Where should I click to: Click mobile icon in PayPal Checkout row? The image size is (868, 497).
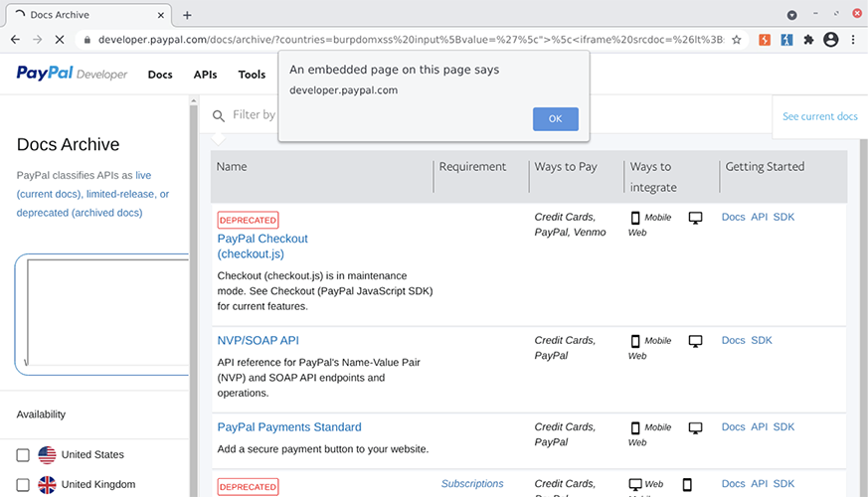635,218
